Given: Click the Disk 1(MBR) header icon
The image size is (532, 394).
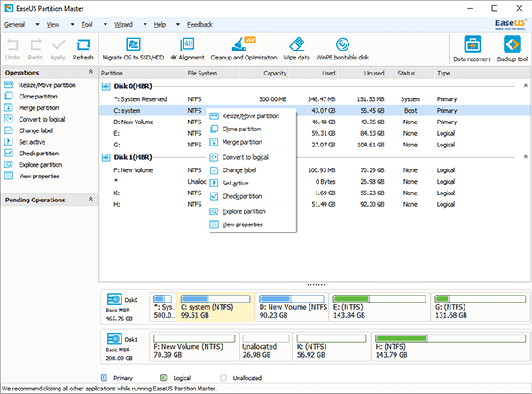Looking at the screenshot, I should [x=106, y=158].
